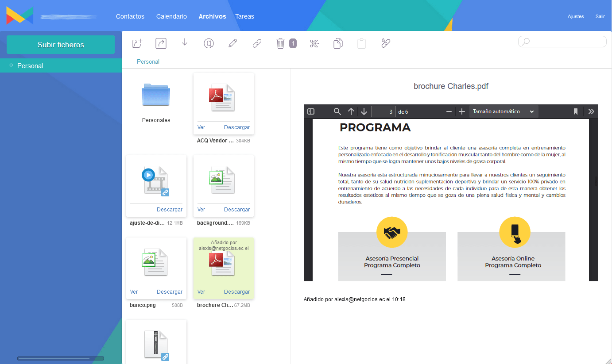Click the download arrow toolbar icon

tap(185, 43)
